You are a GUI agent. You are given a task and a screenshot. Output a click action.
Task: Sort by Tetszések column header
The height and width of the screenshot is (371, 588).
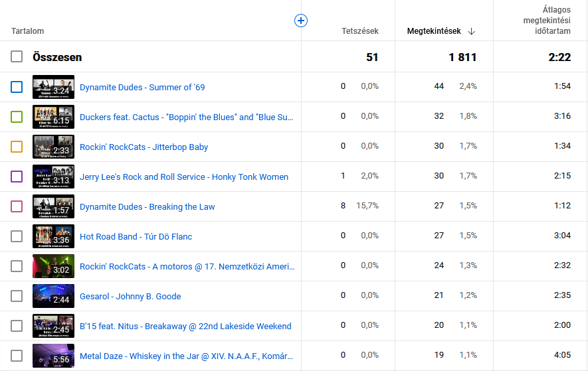tap(359, 31)
